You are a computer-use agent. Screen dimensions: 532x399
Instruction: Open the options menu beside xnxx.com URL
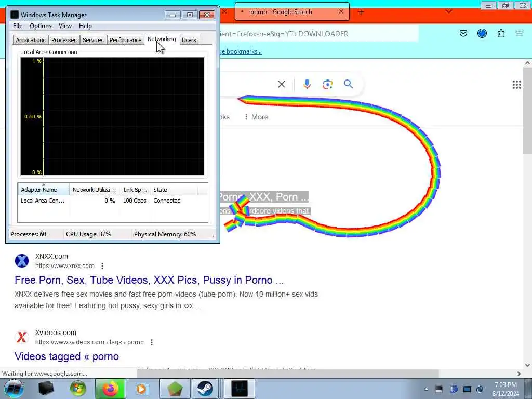(x=102, y=266)
